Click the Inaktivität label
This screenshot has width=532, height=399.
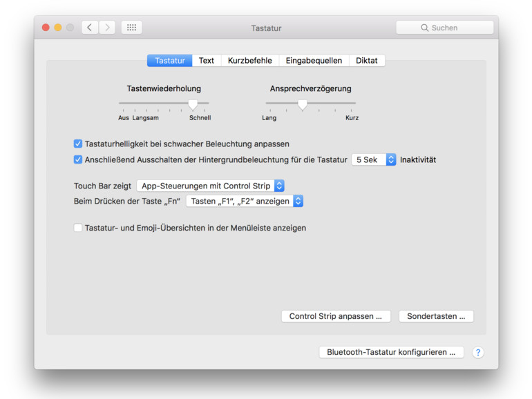(x=418, y=159)
